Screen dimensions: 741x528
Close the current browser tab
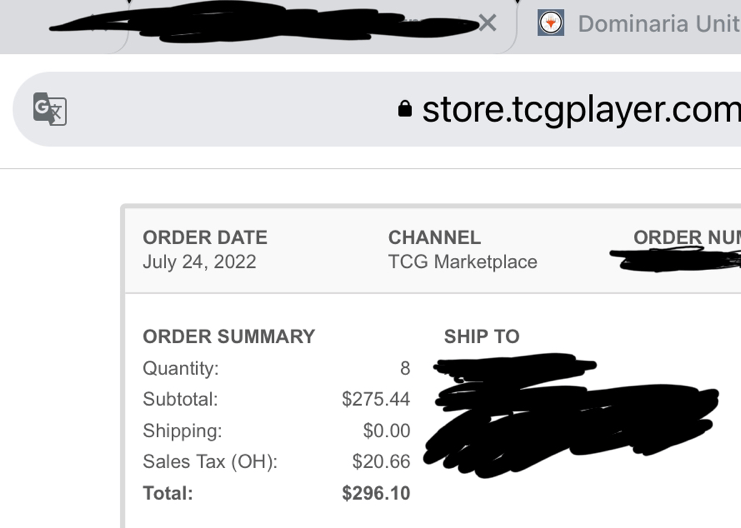point(487,23)
